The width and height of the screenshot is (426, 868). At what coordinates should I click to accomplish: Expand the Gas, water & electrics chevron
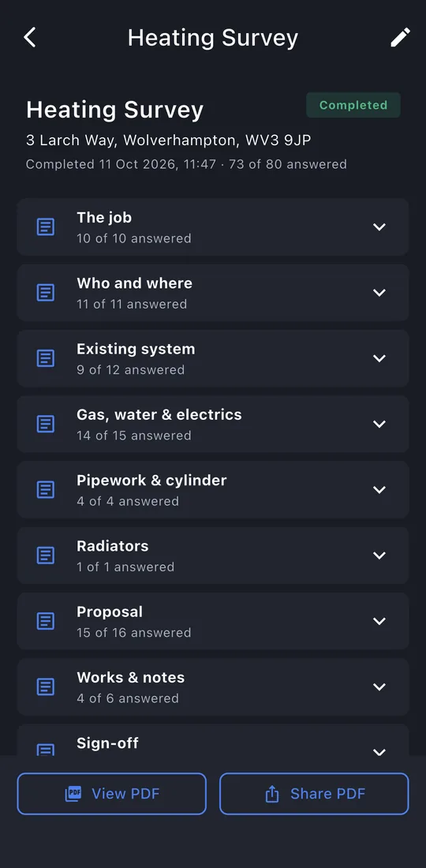click(x=379, y=424)
